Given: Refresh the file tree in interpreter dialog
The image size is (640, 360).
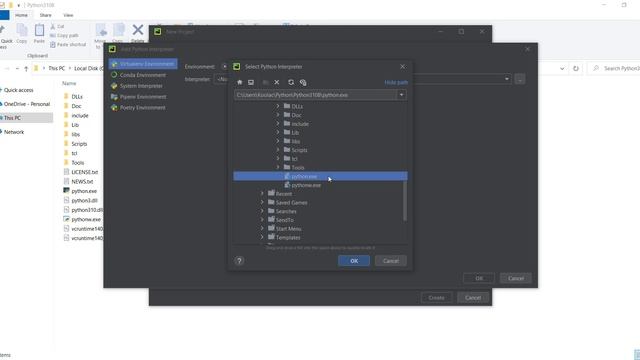Looking at the screenshot, I should [x=291, y=82].
